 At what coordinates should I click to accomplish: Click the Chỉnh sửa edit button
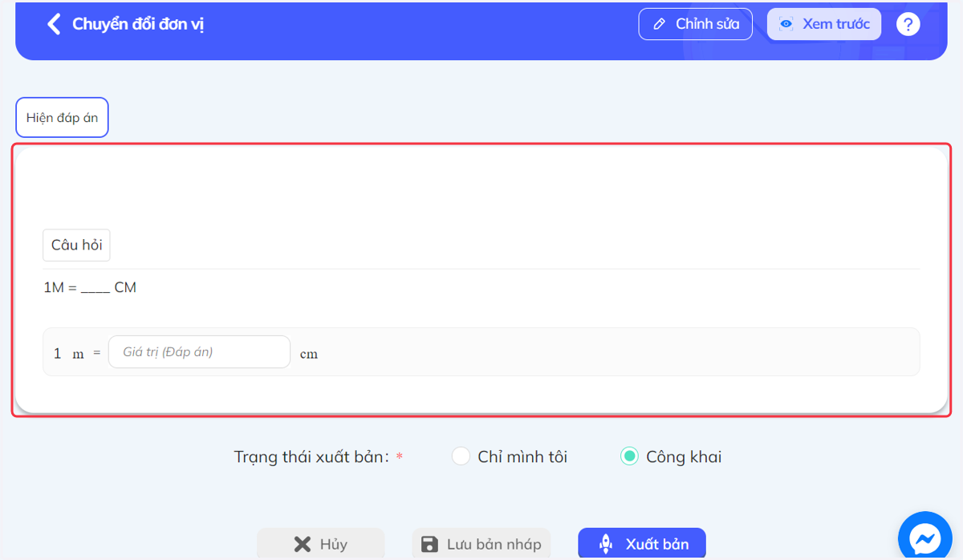click(695, 24)
